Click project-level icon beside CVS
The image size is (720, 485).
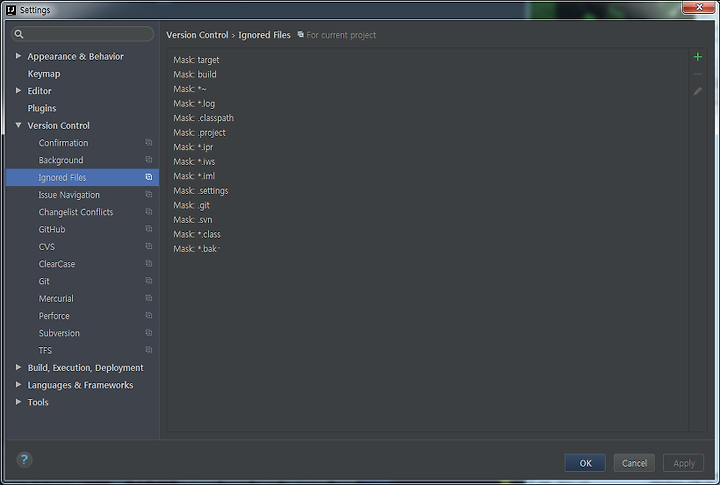coord(149,246)
